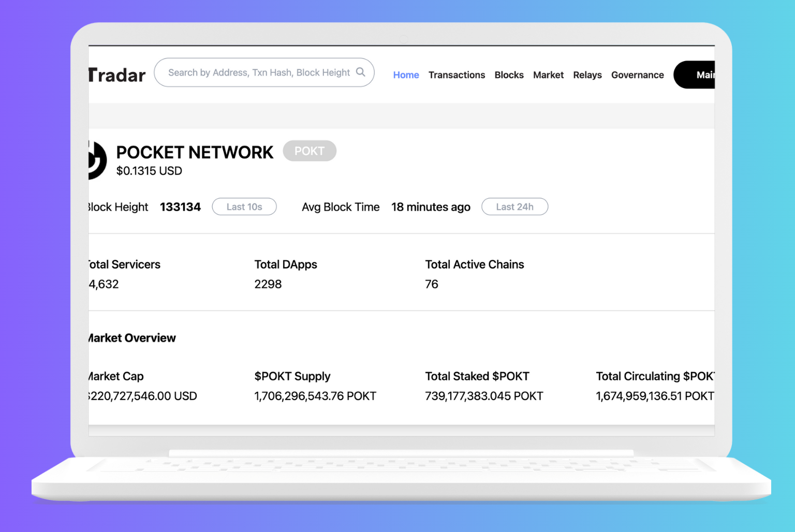Click the Block Height label
The height and width of the screenshot is (532, 795).
tap(119, 207)
